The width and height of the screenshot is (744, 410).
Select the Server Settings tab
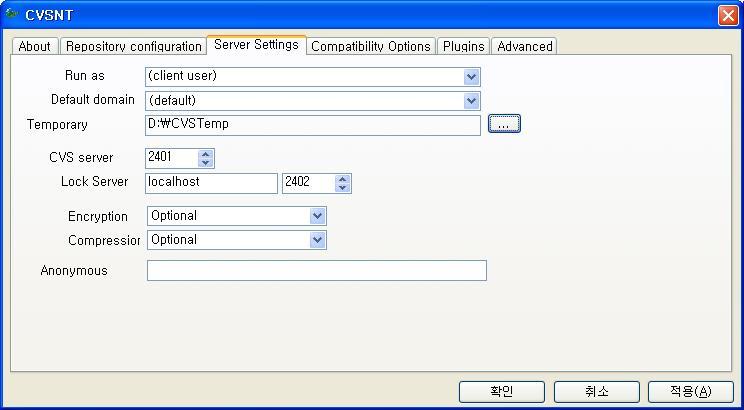pyautogui.click(x=256, y=45)
